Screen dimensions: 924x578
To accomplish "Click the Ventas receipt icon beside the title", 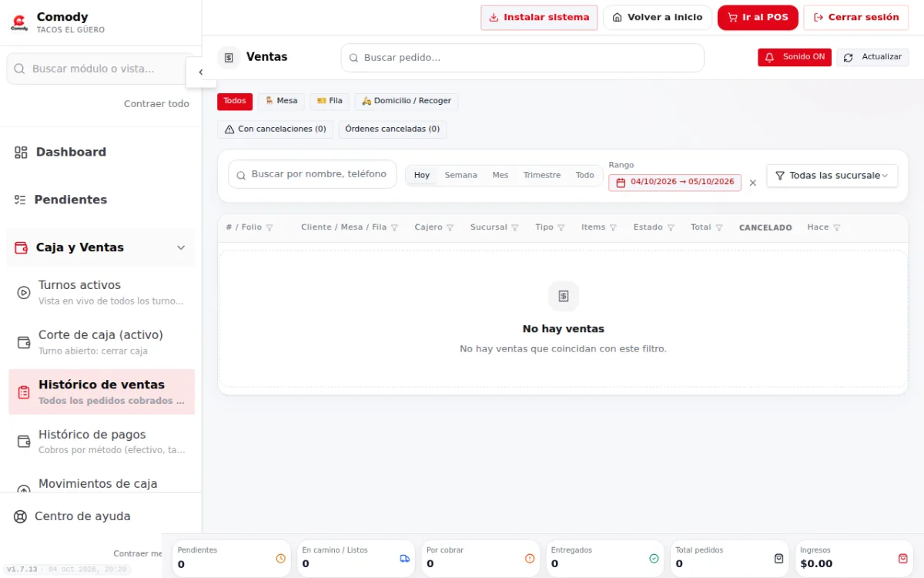I will click(x=229, y=58).
